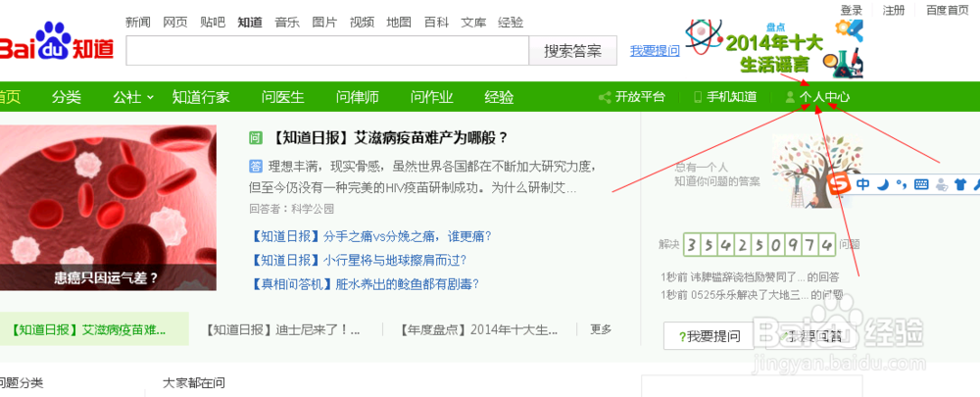Open the Sogou soft keyboard icon
980x397 pixels.
coord(920,184)
